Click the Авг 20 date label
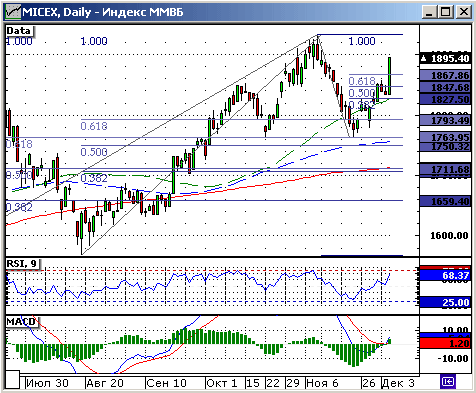Viewport: 476px width, 393px height. [x=105, y=383]
